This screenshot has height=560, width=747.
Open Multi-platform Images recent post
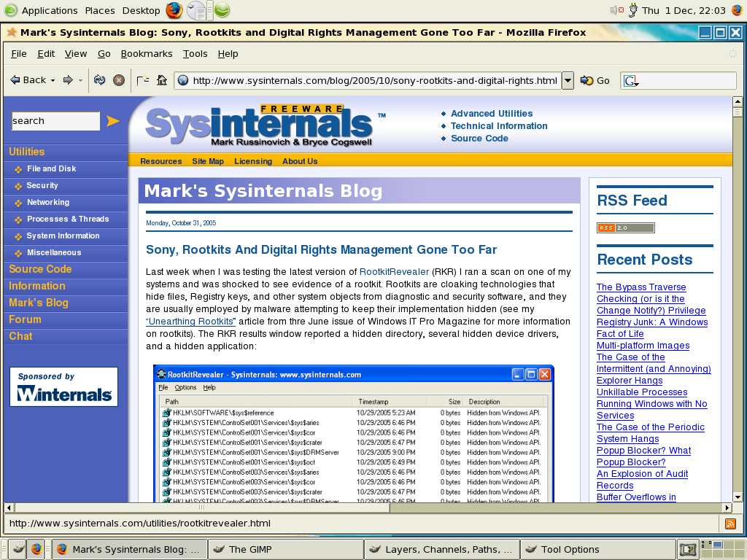tap(643, 345)
